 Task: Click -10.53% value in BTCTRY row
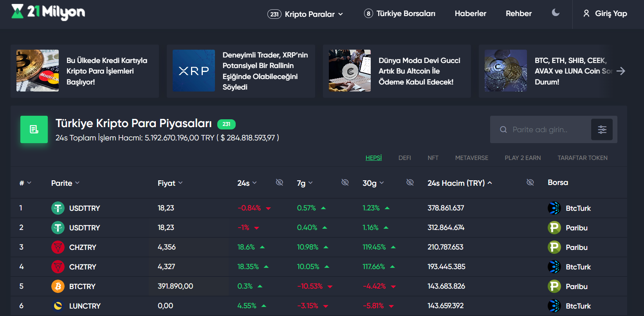click(310, 286)
